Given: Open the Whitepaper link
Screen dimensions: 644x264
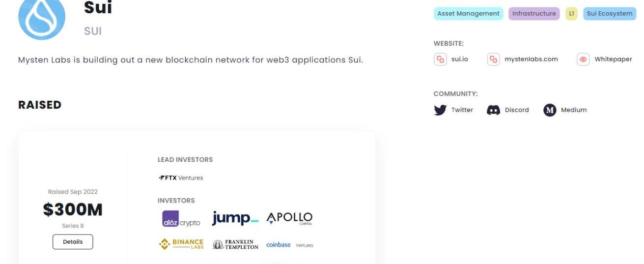Looking at the screenshot, I should tap(613, 59).
